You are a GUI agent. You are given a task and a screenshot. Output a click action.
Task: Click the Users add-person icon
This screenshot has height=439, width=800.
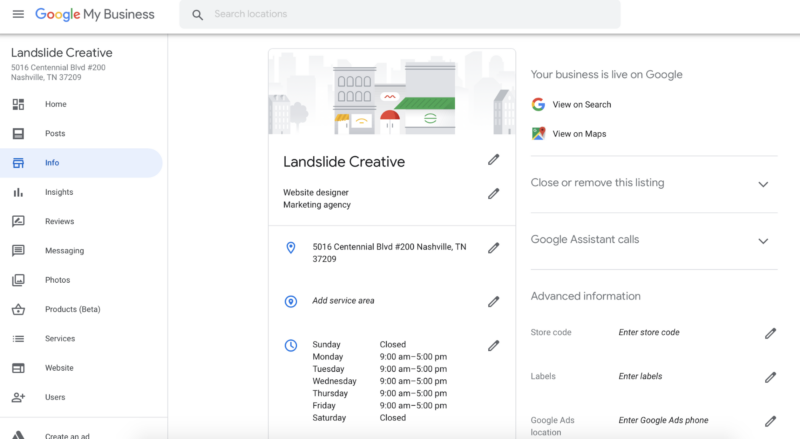[18, 397]
